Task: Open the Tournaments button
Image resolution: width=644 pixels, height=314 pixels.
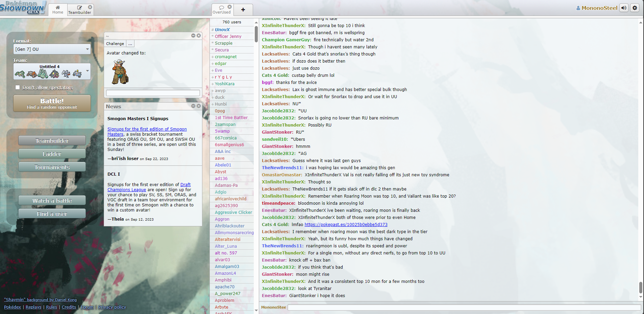Action: tap(52, 167)
